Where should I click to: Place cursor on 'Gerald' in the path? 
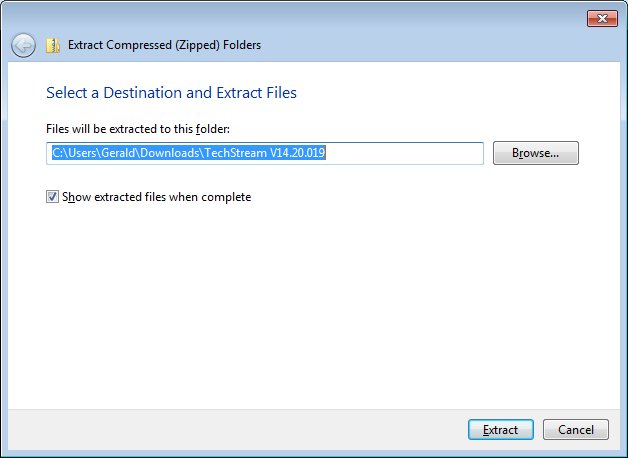click(x=118, y=153)
